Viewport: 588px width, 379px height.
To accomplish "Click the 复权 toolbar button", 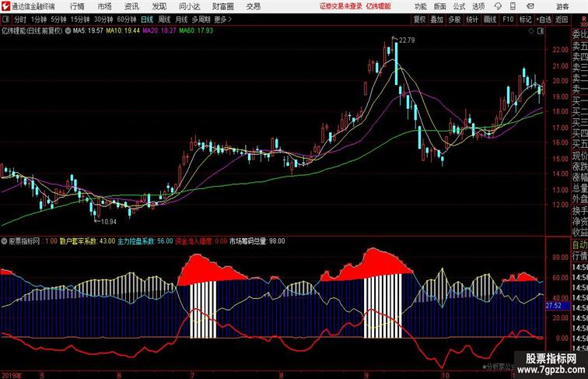I will tap(419, 19).
